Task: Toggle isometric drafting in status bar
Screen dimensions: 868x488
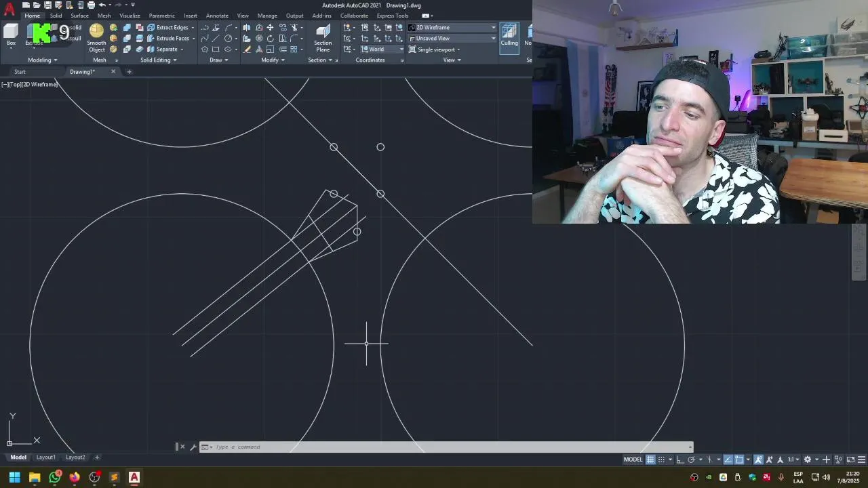Action: [709, 460]
